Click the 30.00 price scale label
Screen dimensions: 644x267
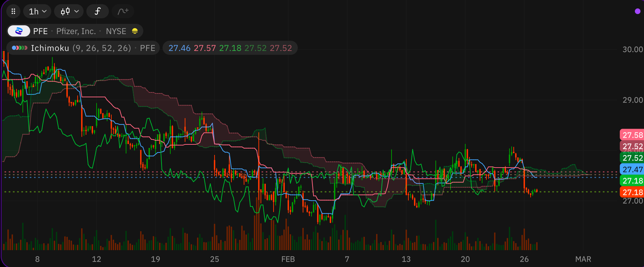pyautogui.click(x=632, y=50)
